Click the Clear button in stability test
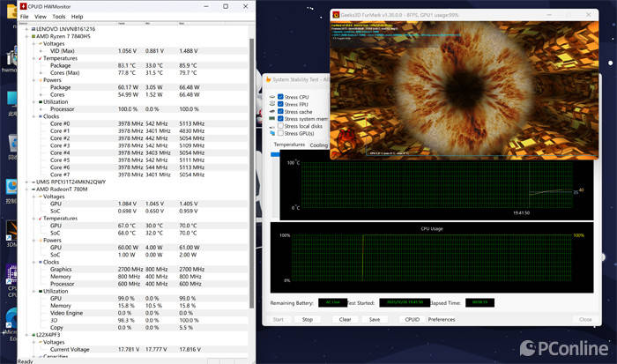Screen dimensions: 617x364 point(345,320)
